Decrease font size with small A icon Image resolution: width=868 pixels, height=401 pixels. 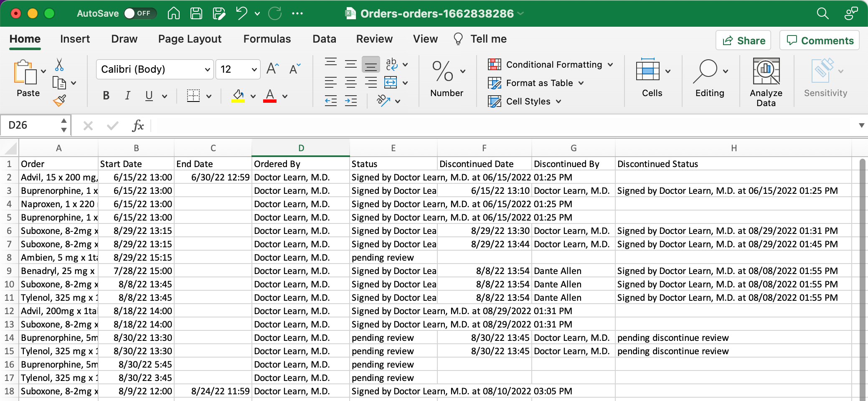coord(294,69)
